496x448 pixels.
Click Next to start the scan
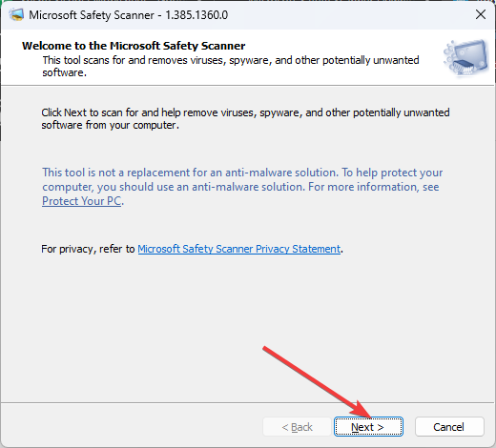[368, 427]
